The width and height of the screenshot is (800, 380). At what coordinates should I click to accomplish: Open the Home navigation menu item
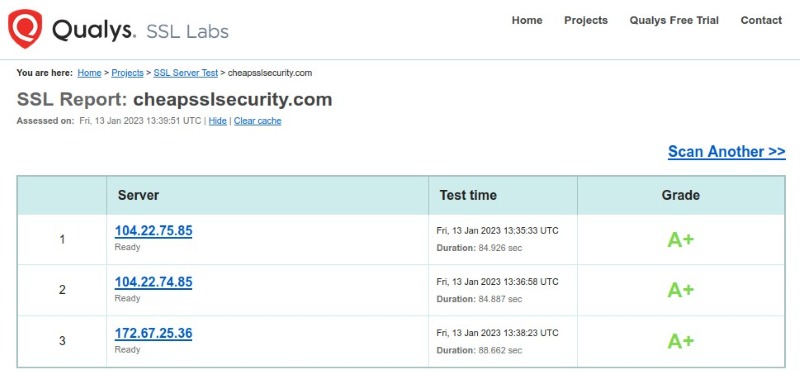[x=527, y=20]
